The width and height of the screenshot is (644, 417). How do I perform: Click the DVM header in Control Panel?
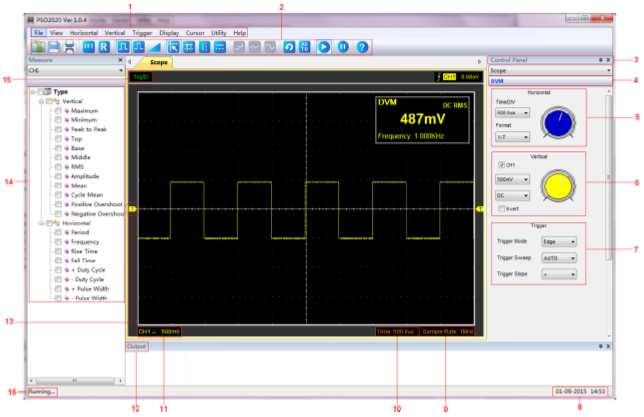tap(550, 81)
